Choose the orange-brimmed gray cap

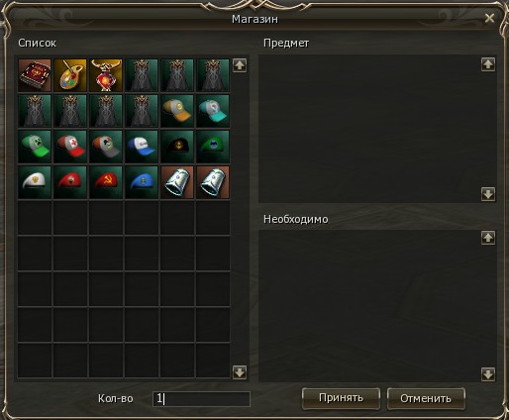point(177,111)
